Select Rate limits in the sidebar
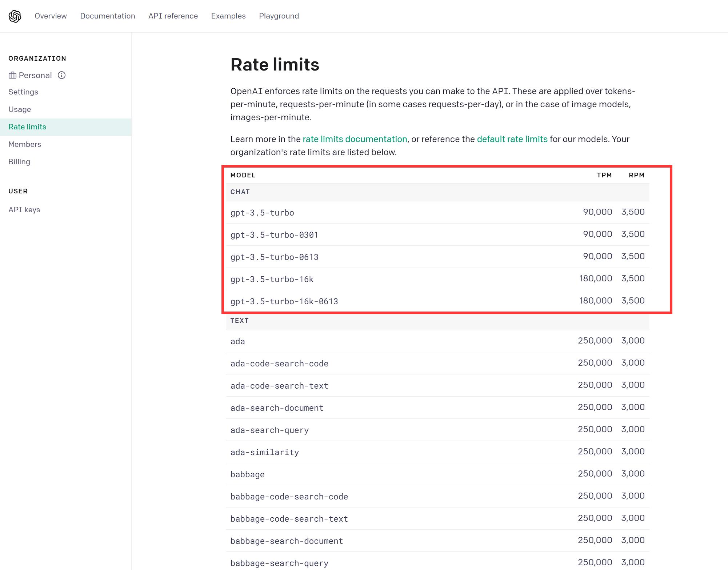 tap(66, 127)
